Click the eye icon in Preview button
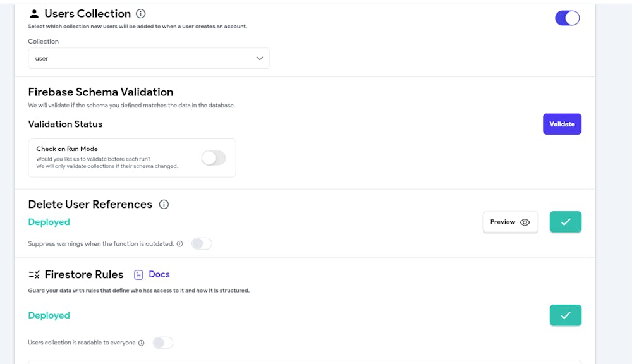Image resolution: width=632 pixels, height=364 pixels. click(525, 222)
